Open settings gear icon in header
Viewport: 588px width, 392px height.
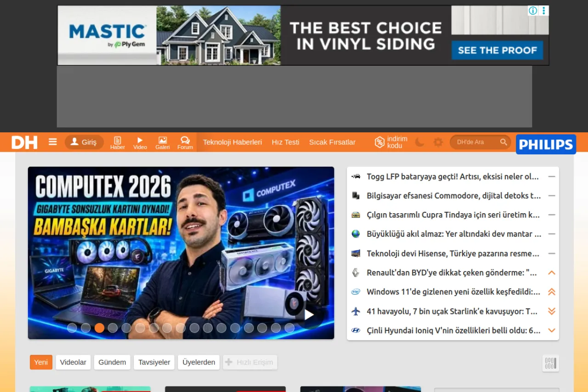coord(438,142)
